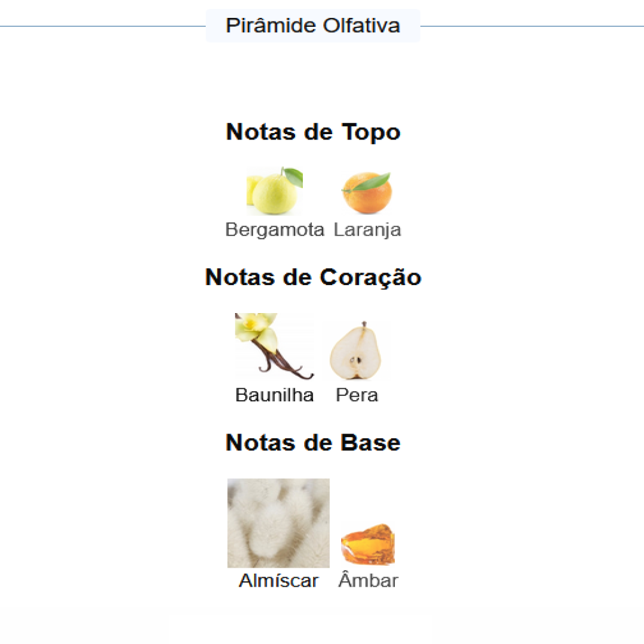Select the vanilla pod and flower picture
The image size is (644, 644).
click(x=274, y=347)
